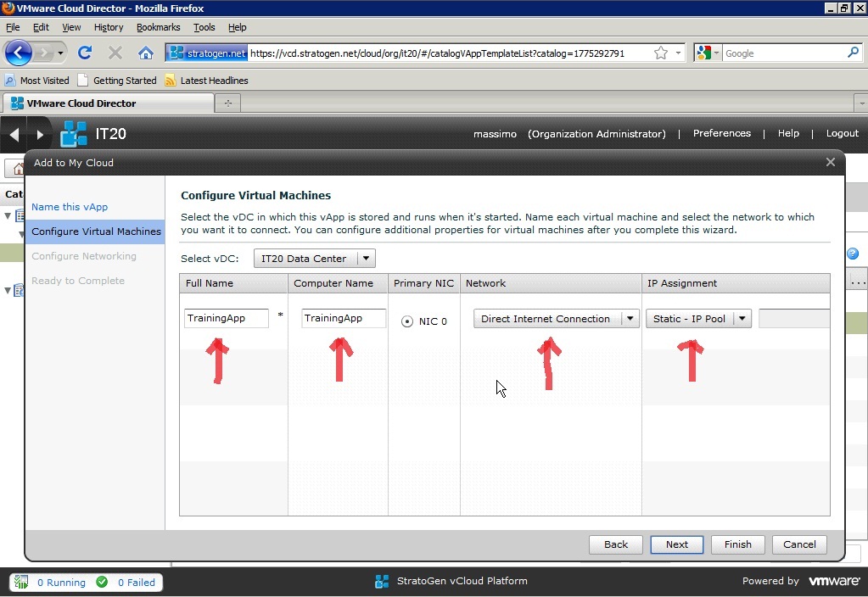Open the View menu
This screenshot has width=868, height=597.
[71, 27]
